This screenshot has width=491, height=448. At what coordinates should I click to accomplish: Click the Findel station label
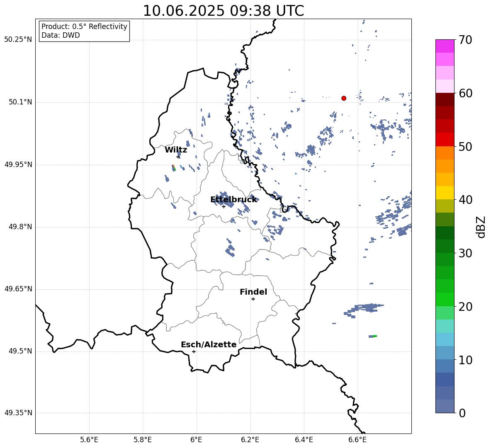coord(253,292)
